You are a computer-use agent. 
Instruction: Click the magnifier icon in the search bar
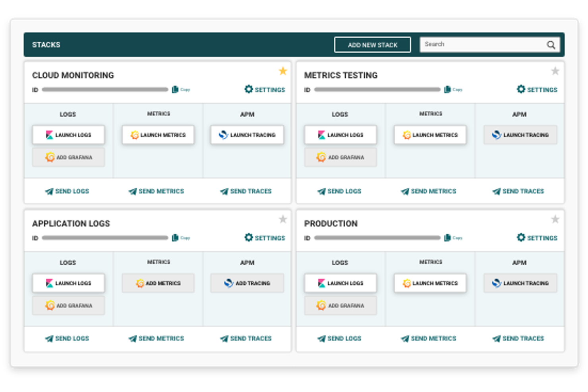[551, 44]
